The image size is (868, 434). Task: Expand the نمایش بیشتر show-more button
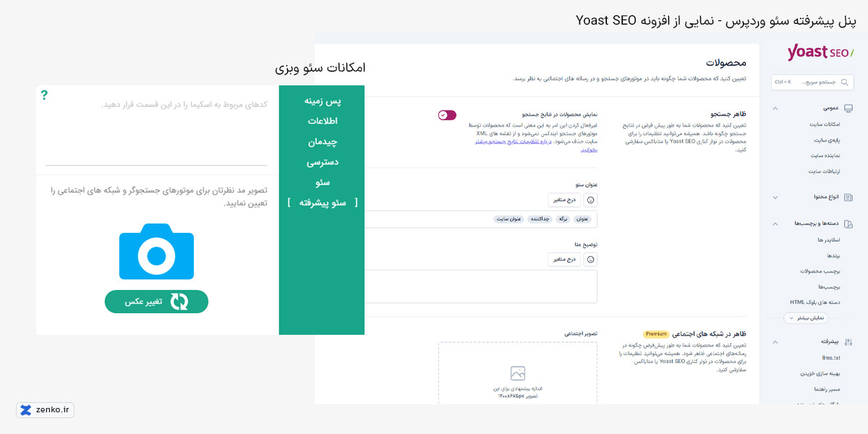coord(808,318)
